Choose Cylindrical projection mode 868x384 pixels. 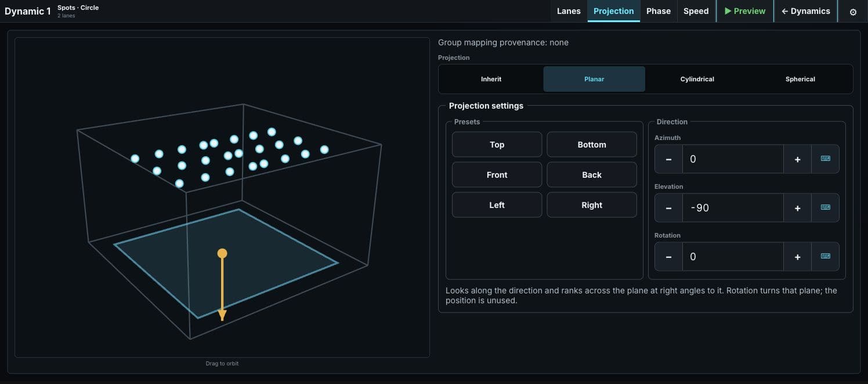(697, 79)
